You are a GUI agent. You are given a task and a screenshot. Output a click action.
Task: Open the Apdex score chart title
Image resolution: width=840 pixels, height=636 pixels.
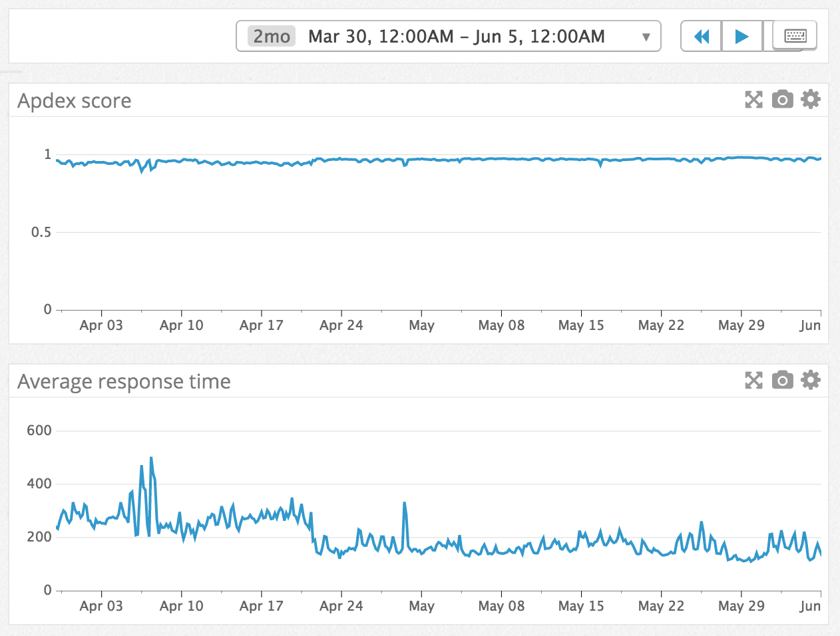(75, 100)
